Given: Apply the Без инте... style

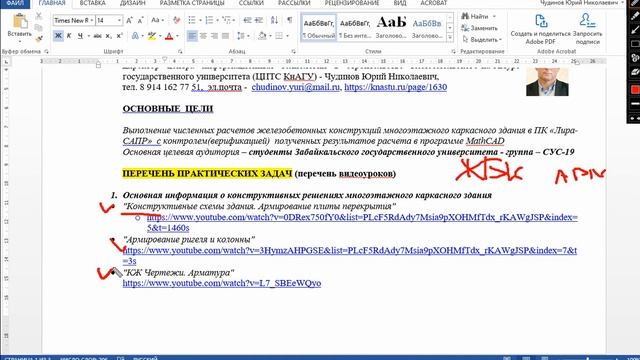Looking at the screenshot, I should (x=355, y=28).
